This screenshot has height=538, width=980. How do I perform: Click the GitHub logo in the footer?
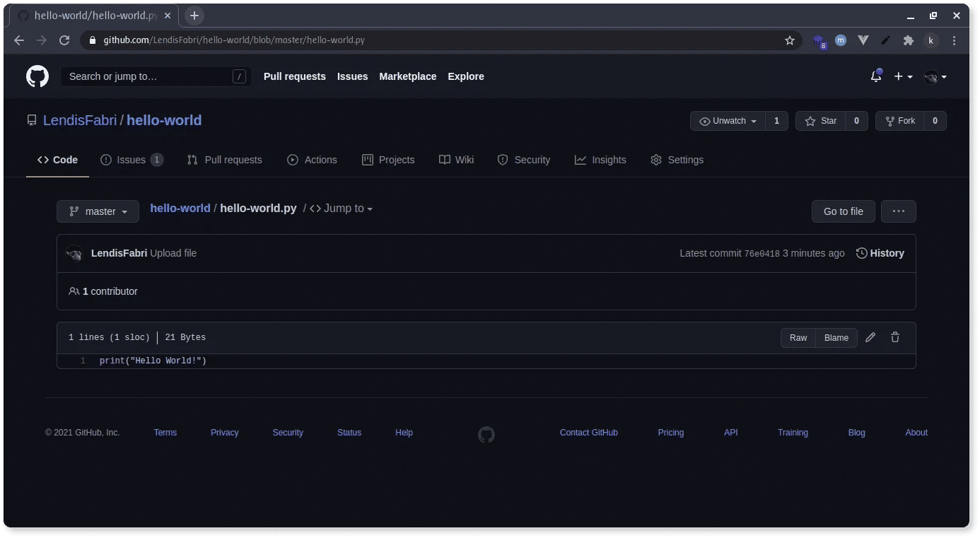pyautogui.click(x=486, y=434)
